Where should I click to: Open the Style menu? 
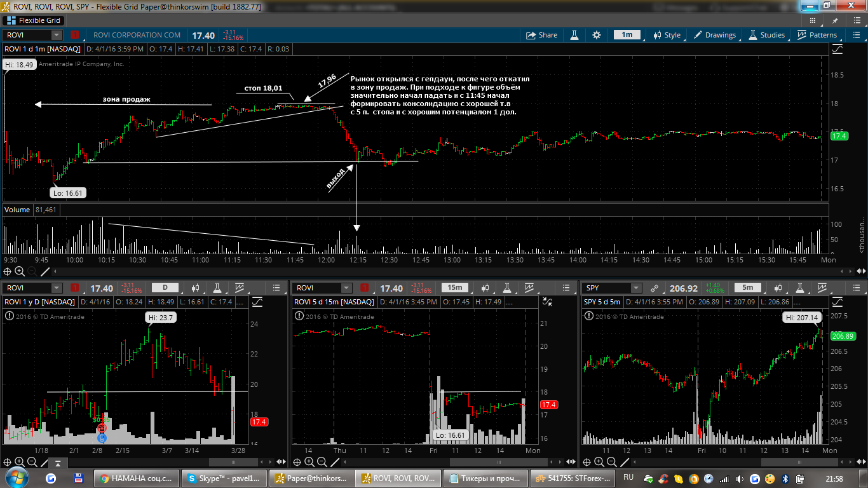(667, 35)
